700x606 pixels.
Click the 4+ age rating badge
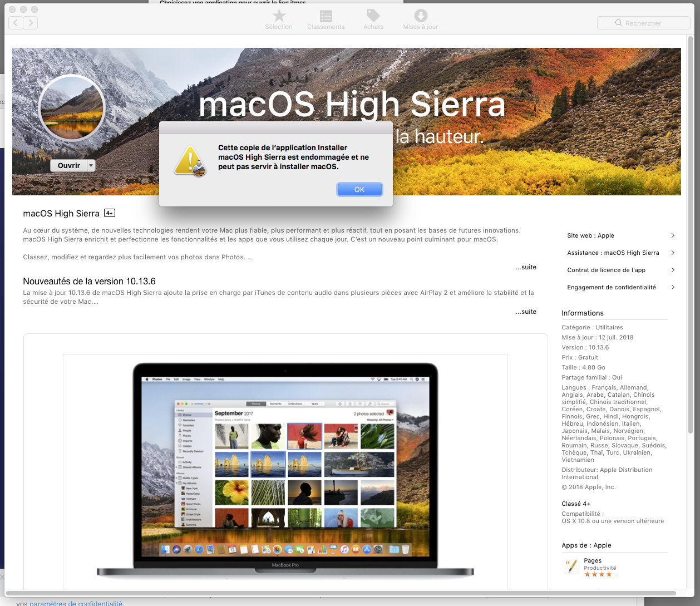(110, 213)
